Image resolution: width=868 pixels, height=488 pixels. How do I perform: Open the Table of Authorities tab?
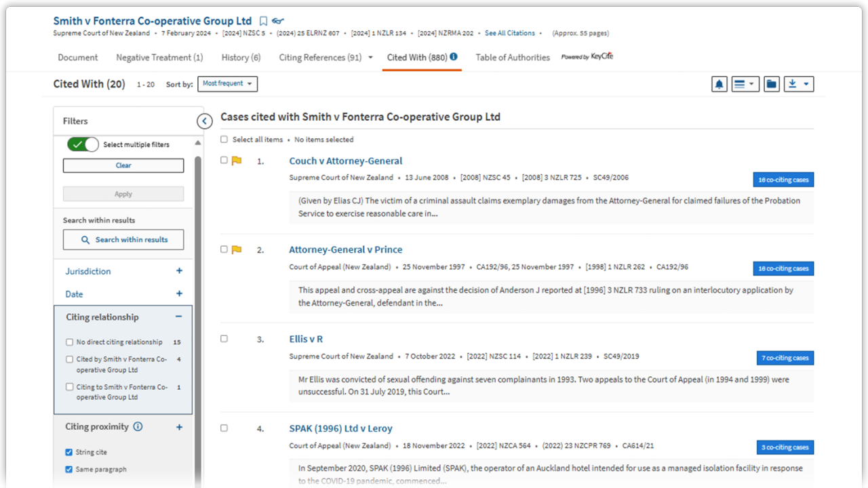513,58
